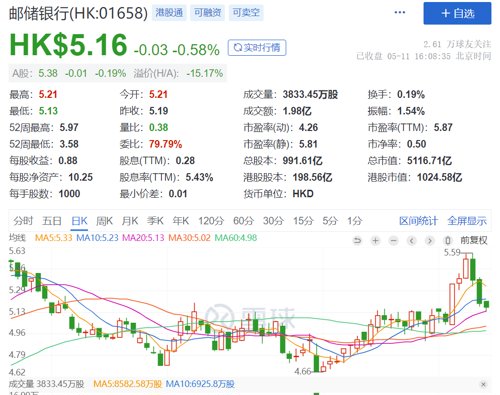The width and height of the screenshot is (500, 395).
Task: Switch to the 分时 chart tab
Action: pyautogui.click(x=23, y=221)
